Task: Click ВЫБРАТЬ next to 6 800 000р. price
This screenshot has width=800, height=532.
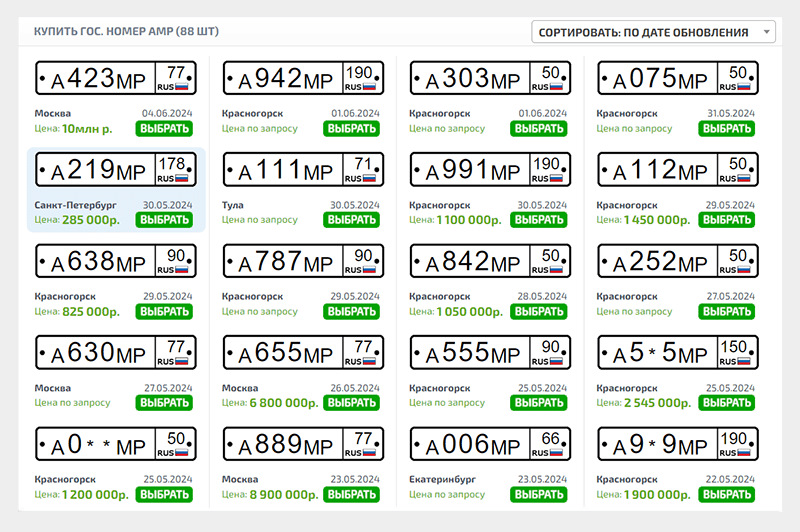Action: [351, 403]
